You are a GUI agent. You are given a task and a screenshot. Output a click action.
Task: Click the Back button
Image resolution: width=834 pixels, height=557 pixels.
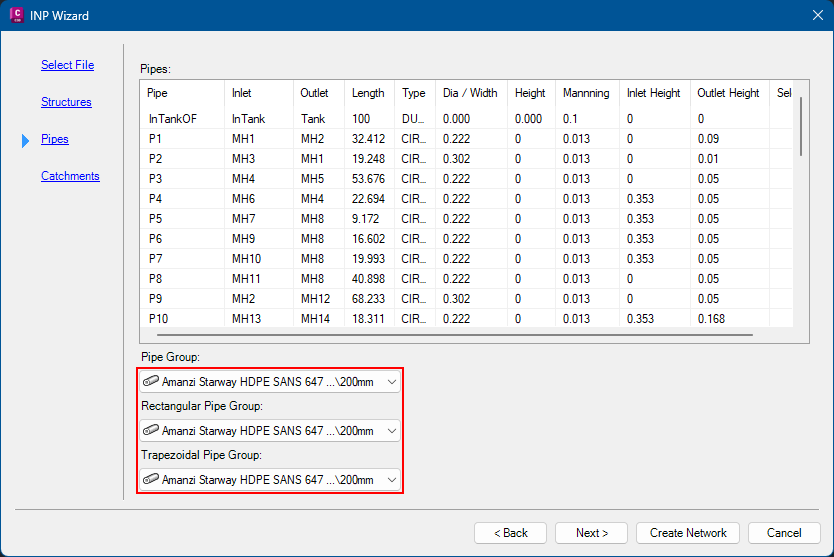pos(511,533)
